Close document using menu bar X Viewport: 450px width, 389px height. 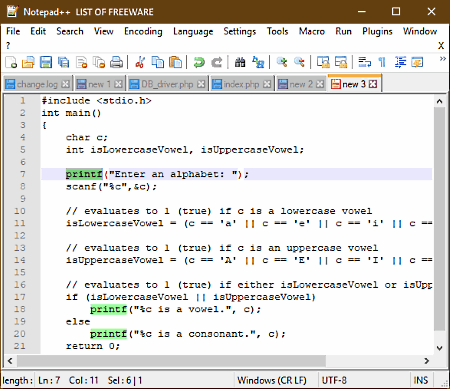[x=441, y=45]
